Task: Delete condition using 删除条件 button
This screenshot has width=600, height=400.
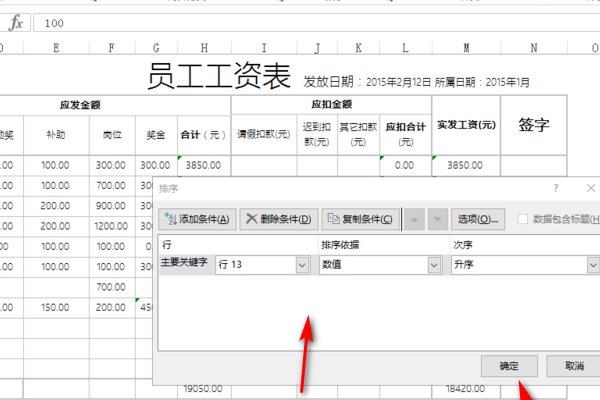Action: pos(279,219)
